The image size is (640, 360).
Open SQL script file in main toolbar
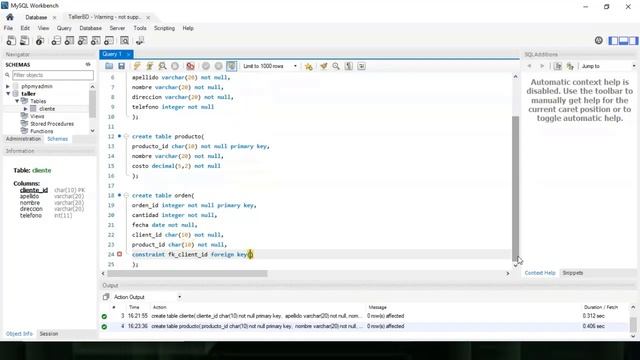(24, 40)
